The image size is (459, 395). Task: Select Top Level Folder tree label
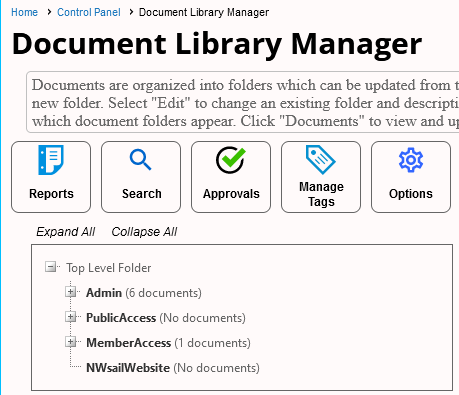(x=109, y=268)
